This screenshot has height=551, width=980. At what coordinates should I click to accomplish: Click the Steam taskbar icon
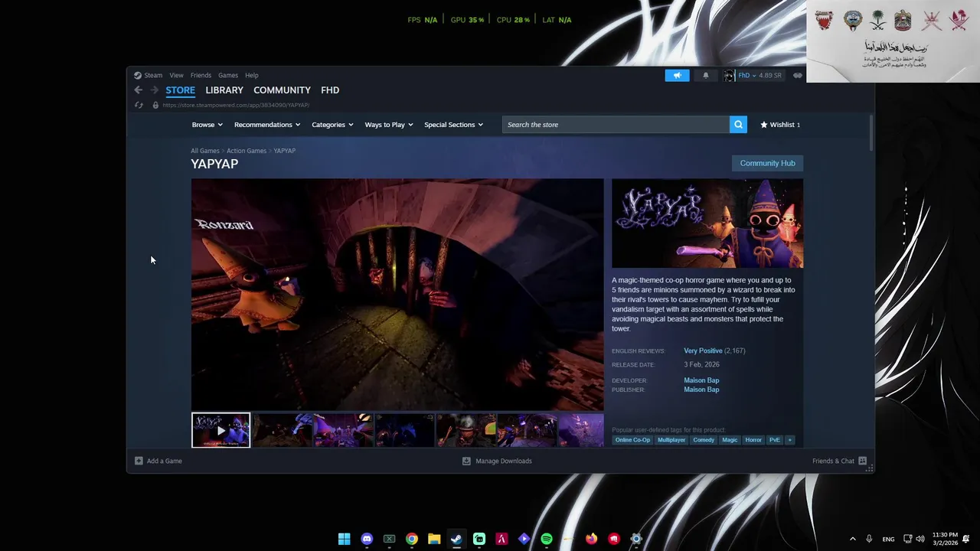point(456,539)
